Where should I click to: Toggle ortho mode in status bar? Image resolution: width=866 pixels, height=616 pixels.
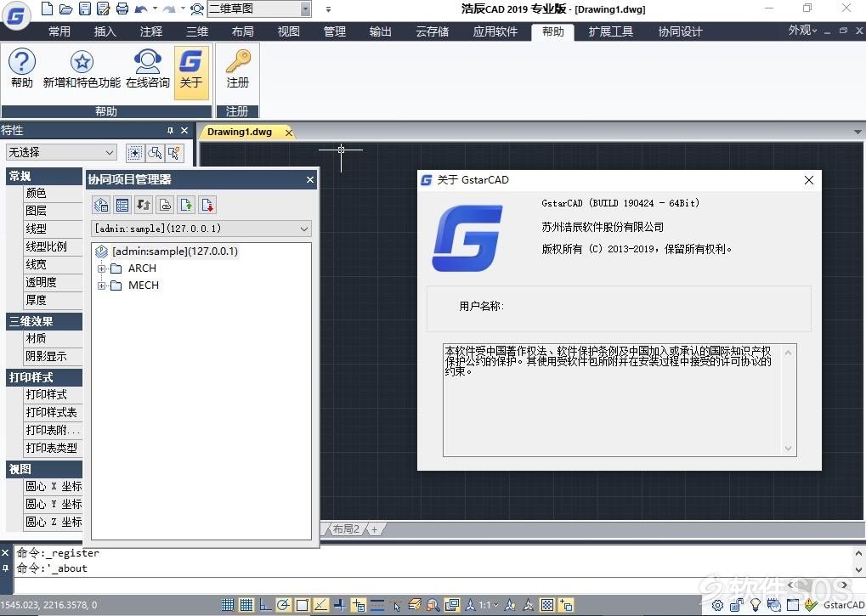[x=265, y=605]
